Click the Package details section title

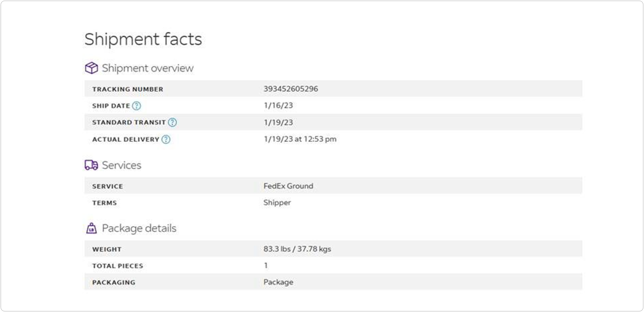(139, 228)
